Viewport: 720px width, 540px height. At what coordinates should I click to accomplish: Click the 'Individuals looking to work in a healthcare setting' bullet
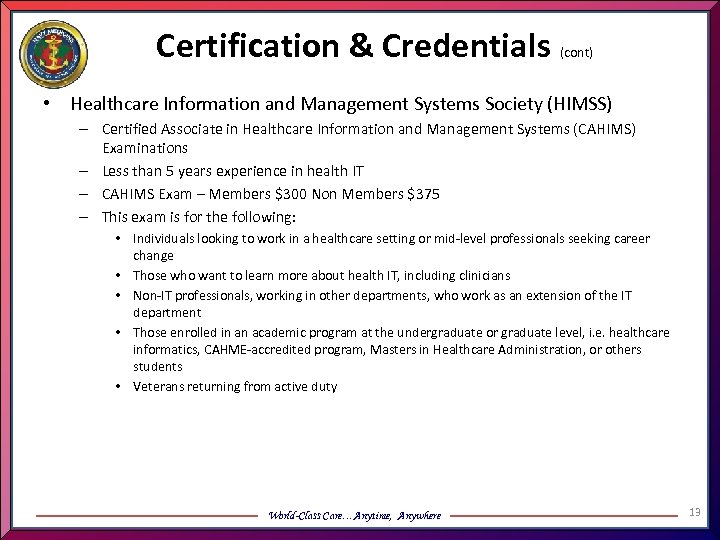(391, 247)
